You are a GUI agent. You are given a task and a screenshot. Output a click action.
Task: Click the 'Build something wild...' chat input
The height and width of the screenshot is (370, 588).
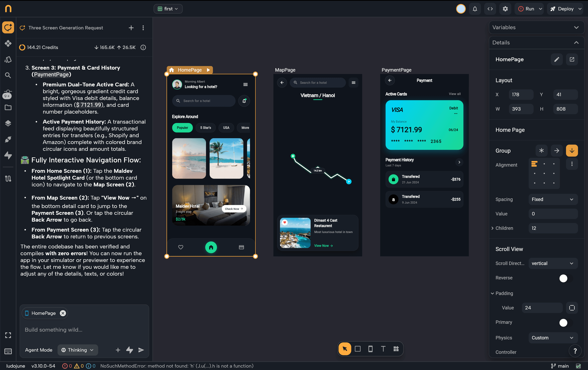tap(84, 330)
